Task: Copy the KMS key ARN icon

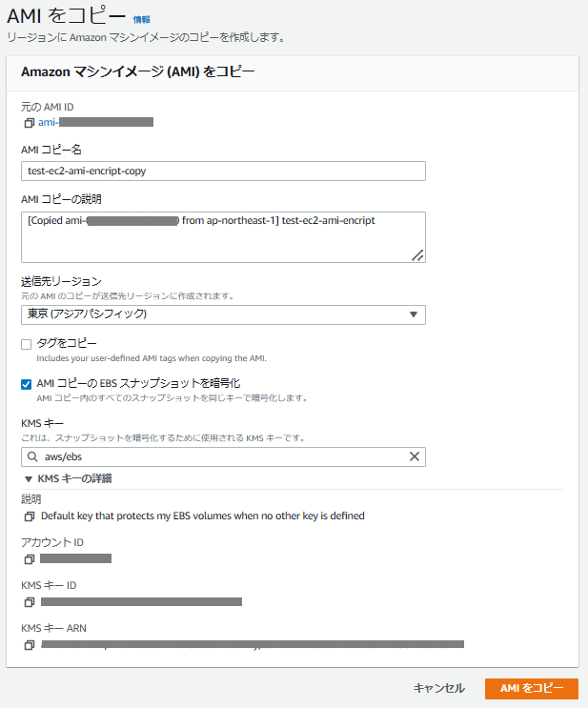Action: point(30,645)
